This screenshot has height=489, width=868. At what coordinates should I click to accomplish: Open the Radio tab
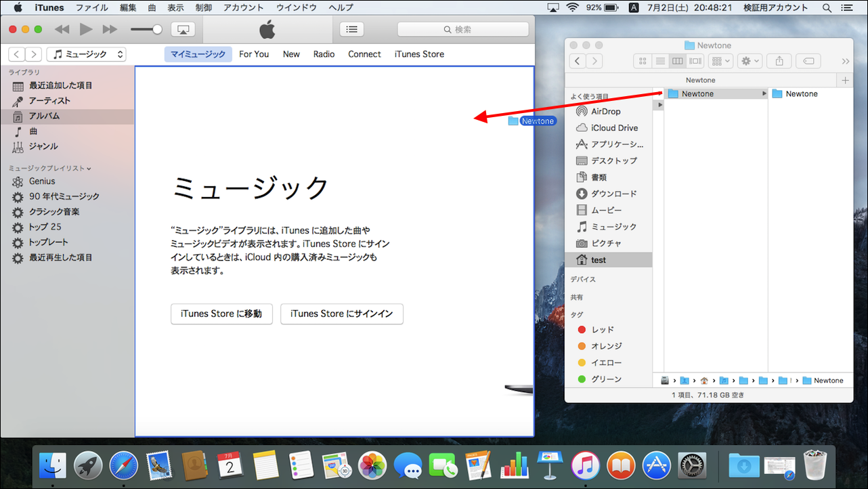(x=324, y=54)
